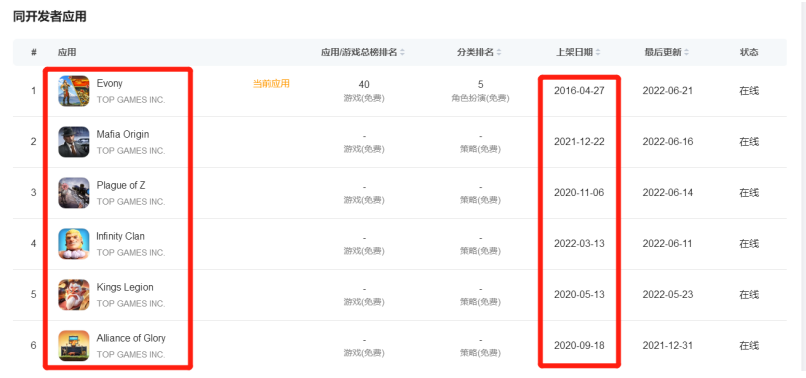Screen dimensions: 806x378
Task: Click the 状态 column header
Action: pos(749,52)
